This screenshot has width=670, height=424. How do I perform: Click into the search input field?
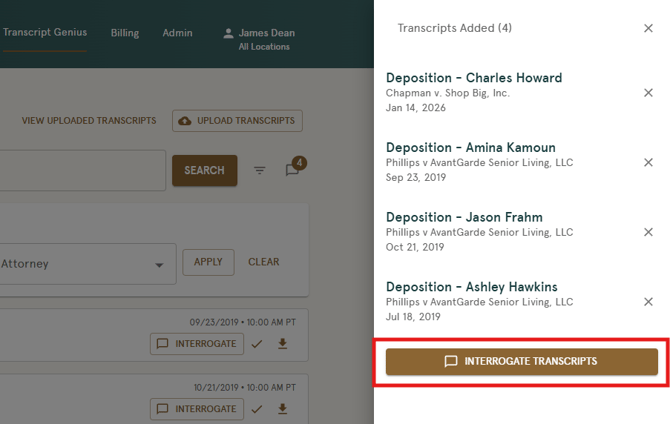coord(80,170)
